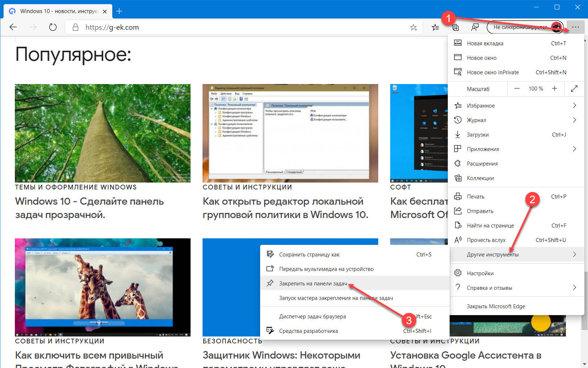
Task: Click the developer tools icon
Action: pyautogui.click(x=270, y=330)
